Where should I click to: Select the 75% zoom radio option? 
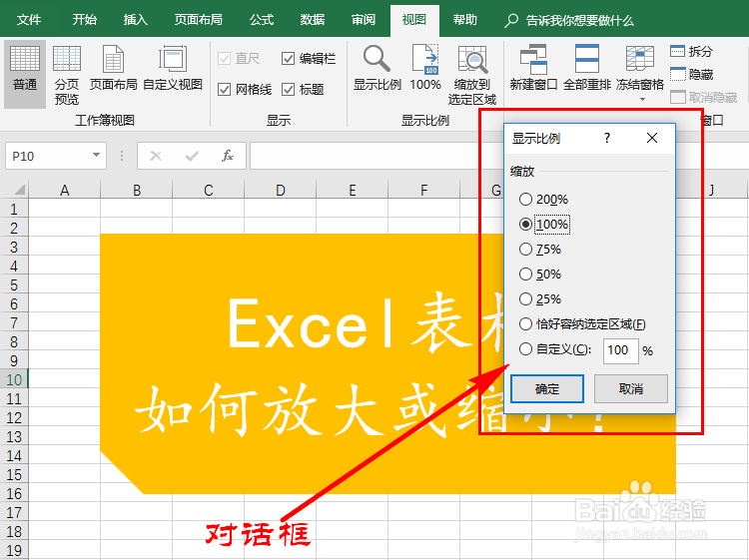tap(525, 250)
